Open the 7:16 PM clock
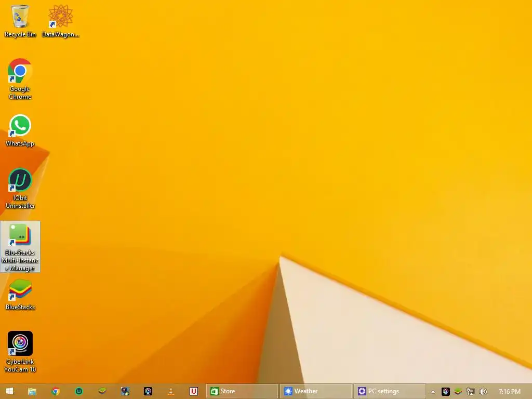This screenshot has width=532, height=399. pyautogui.click(x=509, y=392)
